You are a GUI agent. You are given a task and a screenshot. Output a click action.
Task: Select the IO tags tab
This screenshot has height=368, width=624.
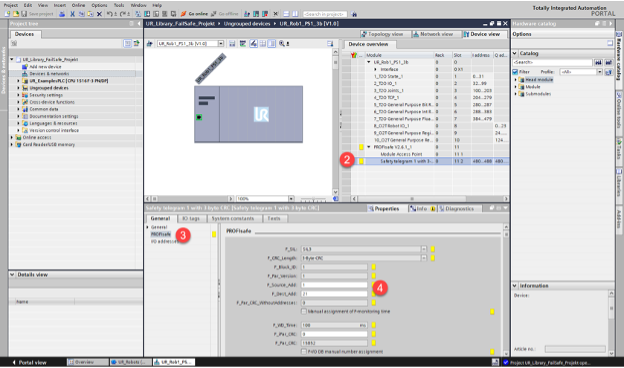[x=191, y=218]
